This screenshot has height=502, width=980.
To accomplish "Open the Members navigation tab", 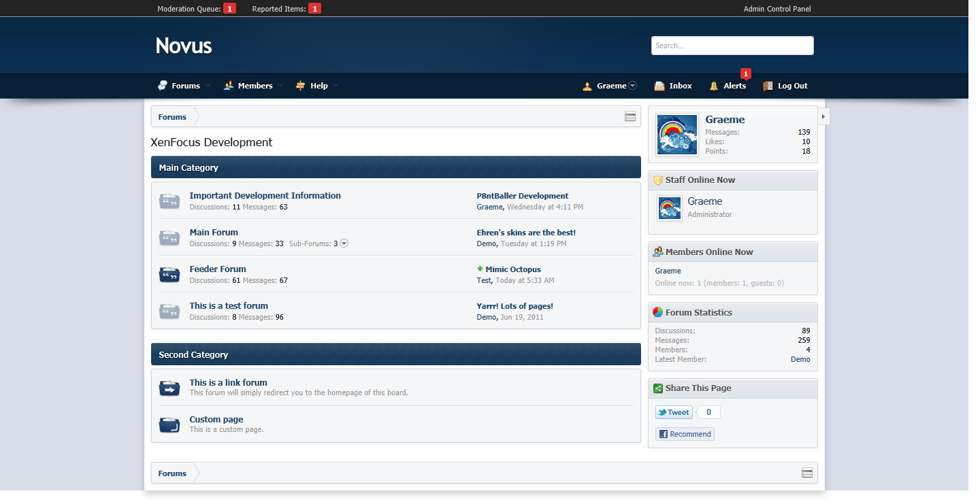I will (x=248, y=86).
